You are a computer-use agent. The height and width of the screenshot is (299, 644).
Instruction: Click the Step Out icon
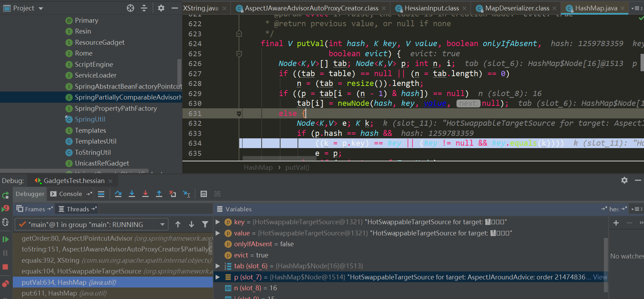coord(159,194)
